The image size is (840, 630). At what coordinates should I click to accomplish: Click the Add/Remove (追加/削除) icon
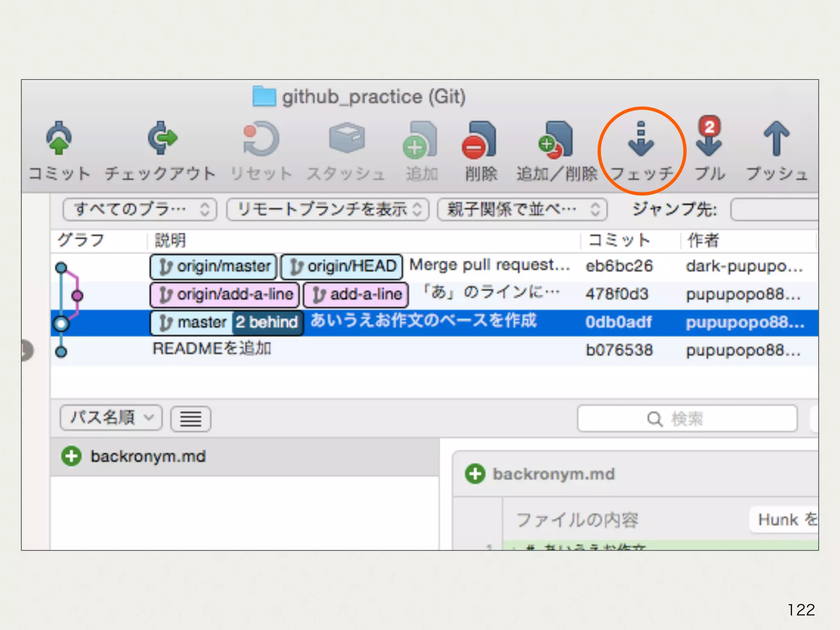point(556,140)
